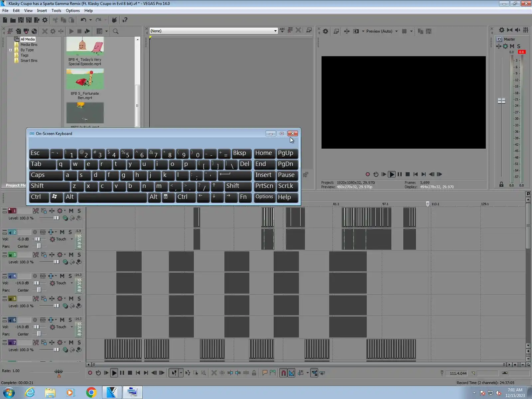
Task: Open project properties gear in main toolbar
Action: point(45,20)
